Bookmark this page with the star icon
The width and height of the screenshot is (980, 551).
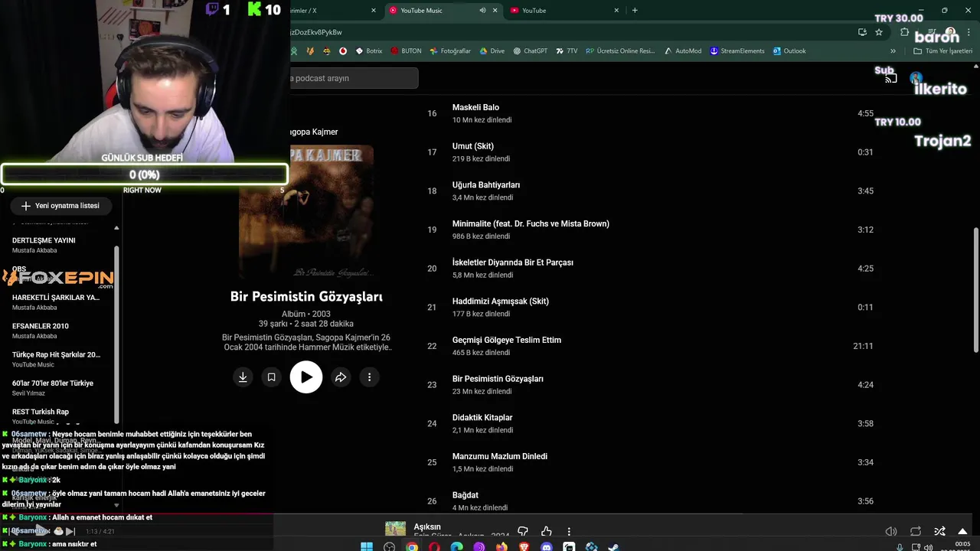(879, 32)
